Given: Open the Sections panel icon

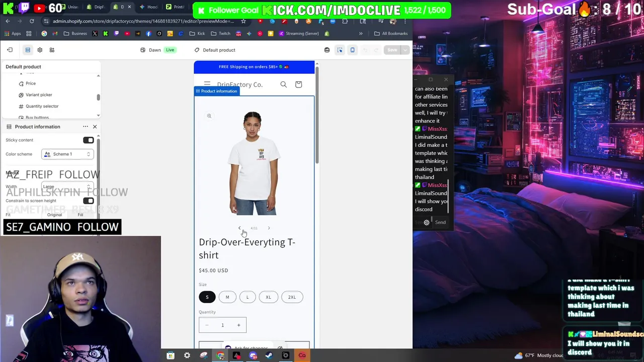Looking at the screenshot, I should point(28,50).
